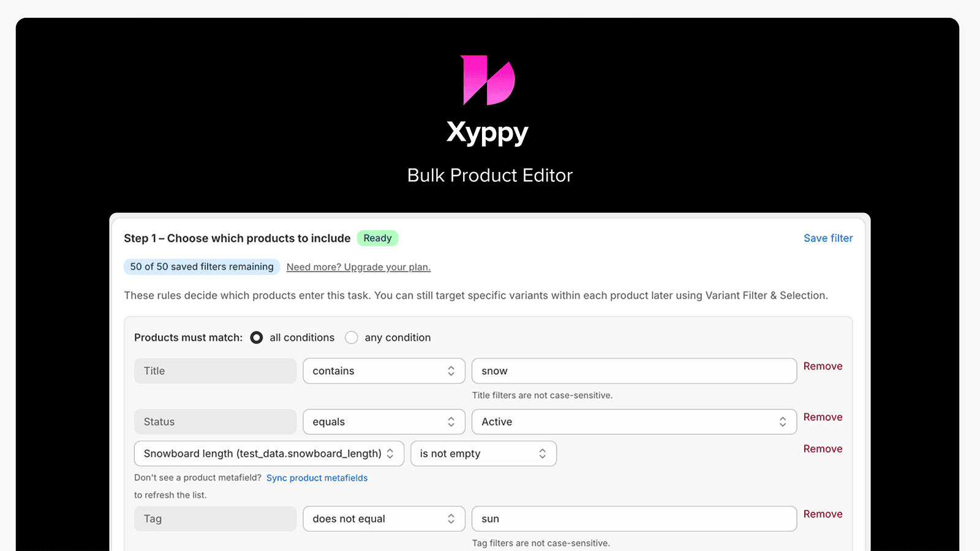Click the "50 of 50 saved filters remaining" badge
The width and height of the screenshot is (980, 551).
202,266
